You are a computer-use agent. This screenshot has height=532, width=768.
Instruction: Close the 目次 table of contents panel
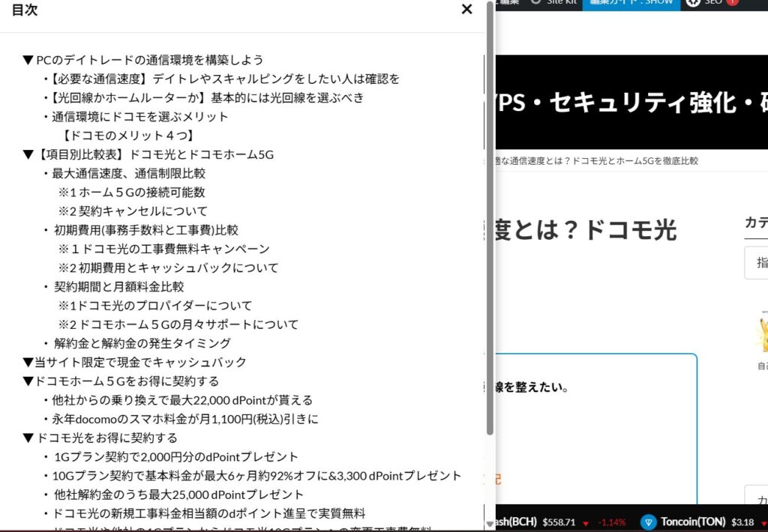(466, 9)
